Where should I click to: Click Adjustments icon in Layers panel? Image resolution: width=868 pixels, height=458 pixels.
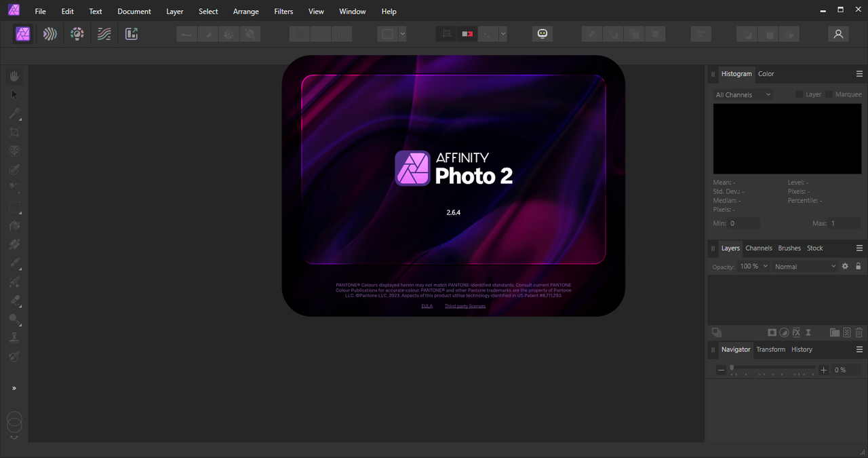(x=784, y=332)
